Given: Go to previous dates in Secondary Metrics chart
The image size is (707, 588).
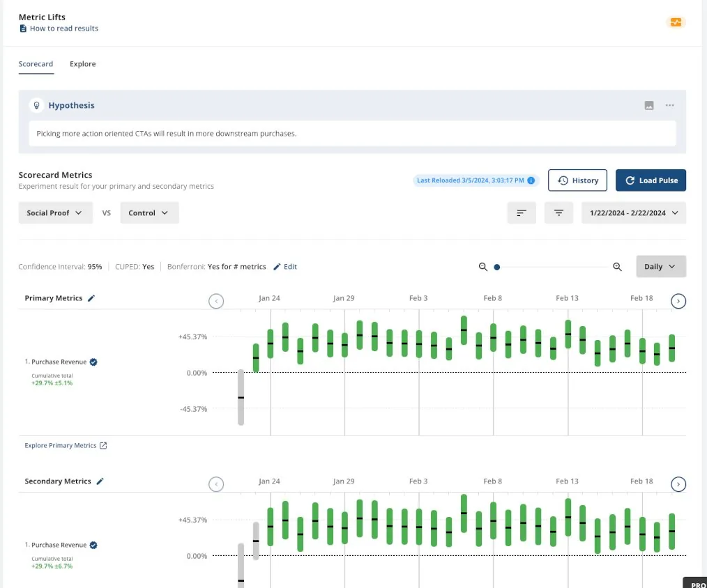Looking at the screenshot, I should (216, 484).
